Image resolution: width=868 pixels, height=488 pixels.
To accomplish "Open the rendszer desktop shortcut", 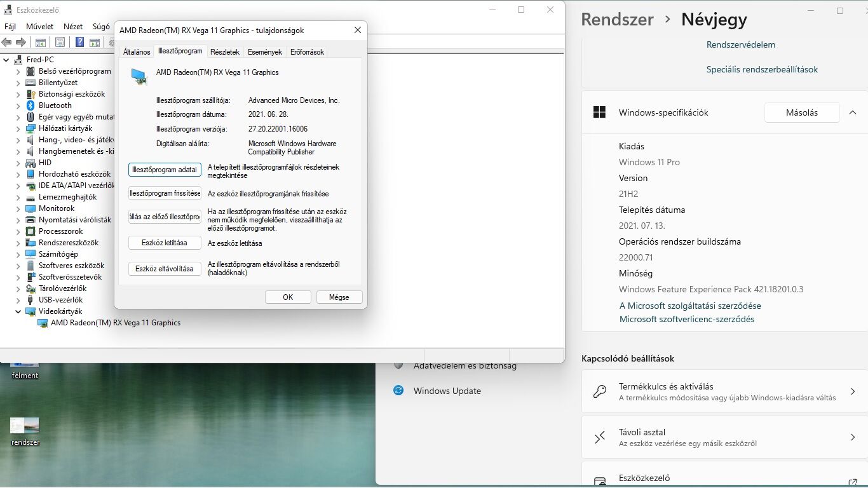I will pyautogui.click(x=25, y=431).
